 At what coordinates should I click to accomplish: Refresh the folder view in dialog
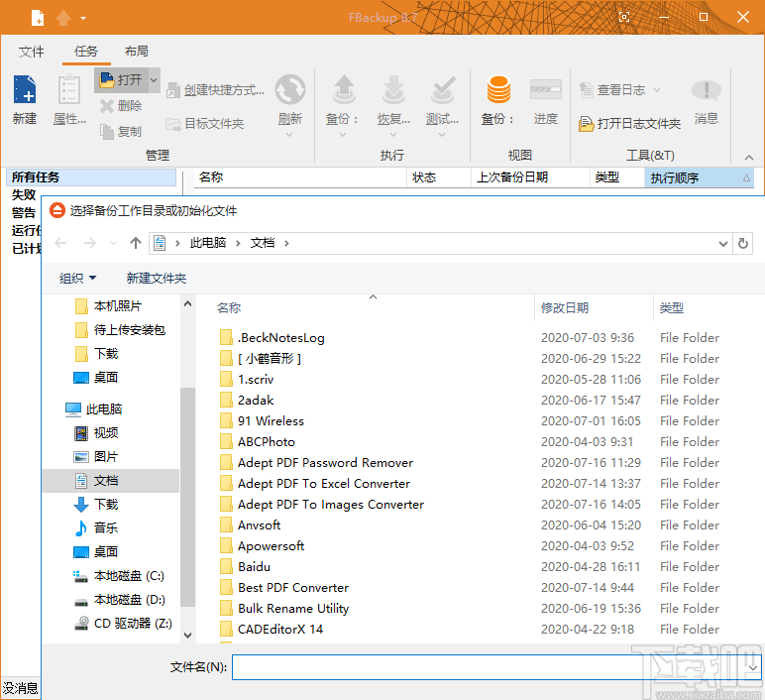tap(743, 243)
